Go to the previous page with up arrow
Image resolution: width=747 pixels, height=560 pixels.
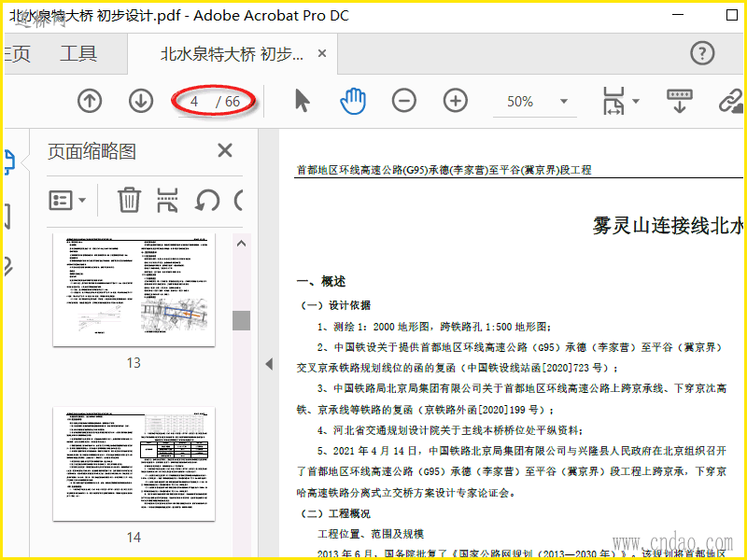(90, 101)
